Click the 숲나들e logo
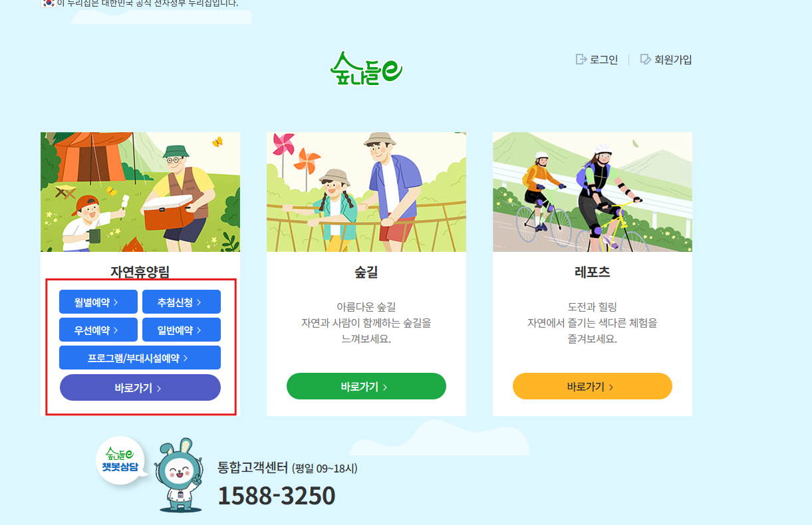Viewport: 812px width, 525px height. [x=366, y=68]
